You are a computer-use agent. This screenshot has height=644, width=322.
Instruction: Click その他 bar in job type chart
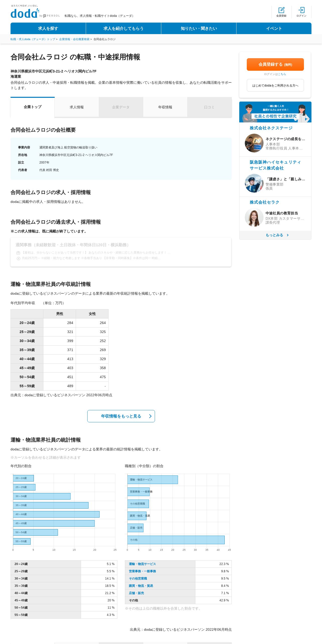pos(176,540)
